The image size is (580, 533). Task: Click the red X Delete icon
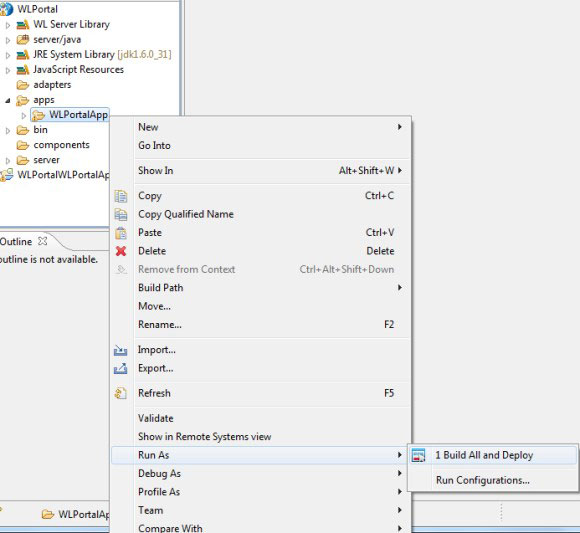point(121,251)
